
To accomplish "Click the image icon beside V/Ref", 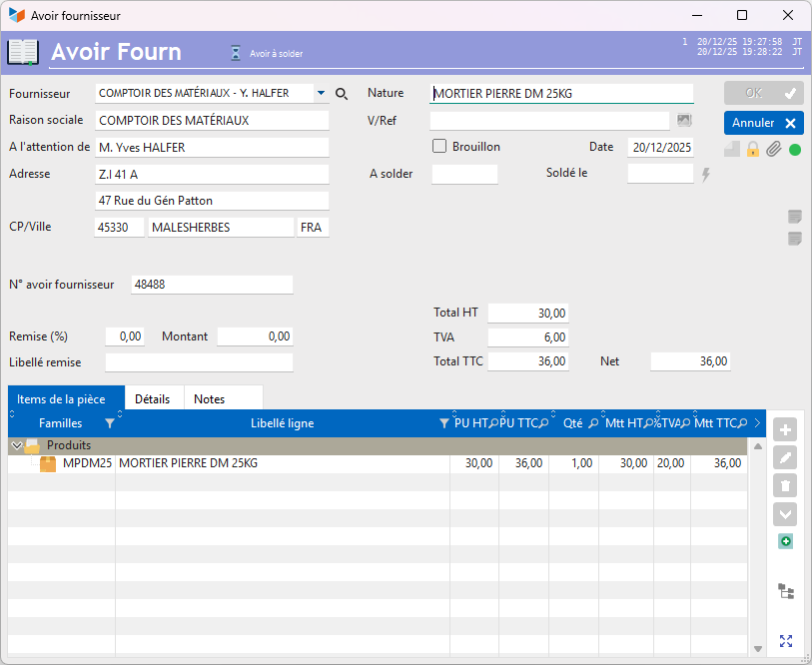I will (684, 121).
